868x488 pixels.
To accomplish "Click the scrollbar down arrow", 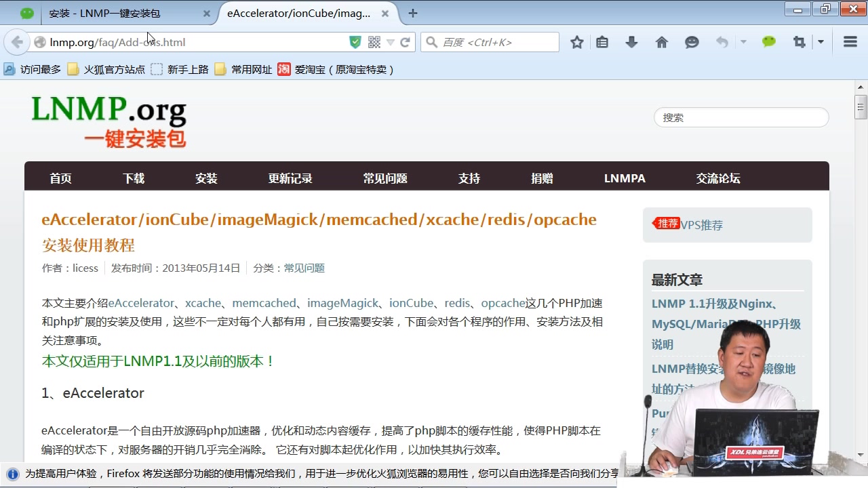I will coord(861,455).
